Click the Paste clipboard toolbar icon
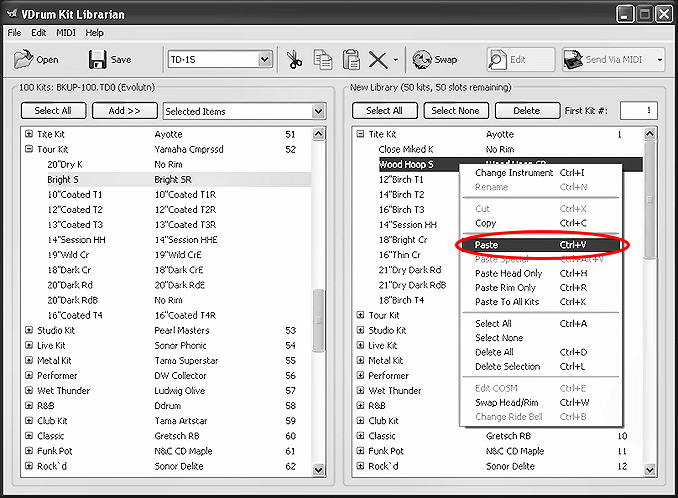 351,60
